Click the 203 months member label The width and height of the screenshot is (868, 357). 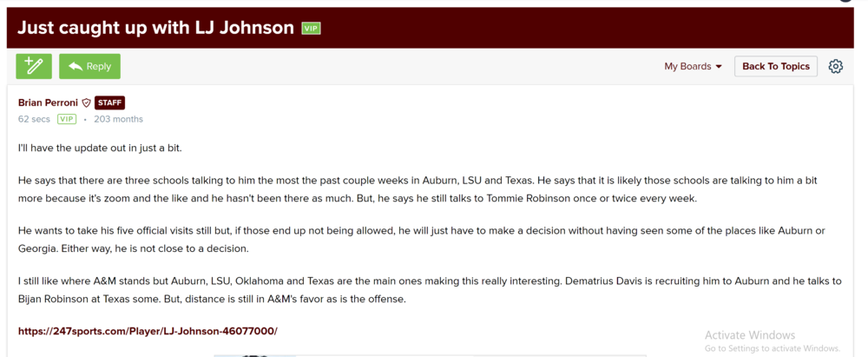[x=118, y=119]
